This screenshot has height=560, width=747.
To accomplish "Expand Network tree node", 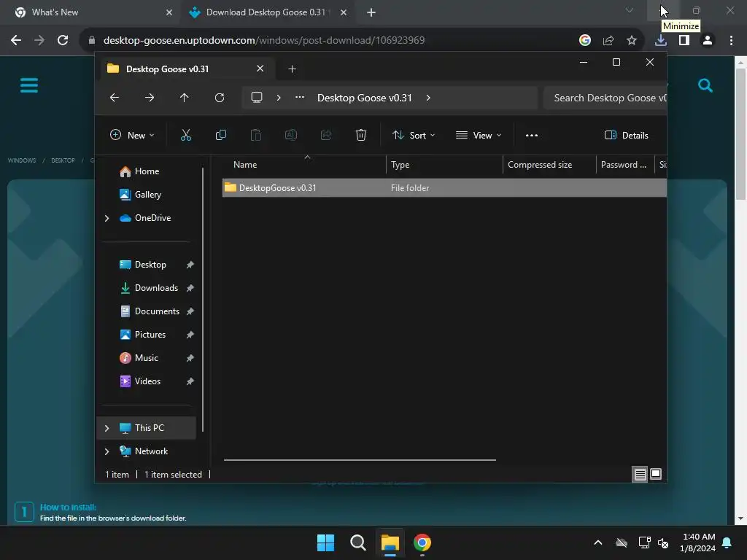I will pos(107,451).
